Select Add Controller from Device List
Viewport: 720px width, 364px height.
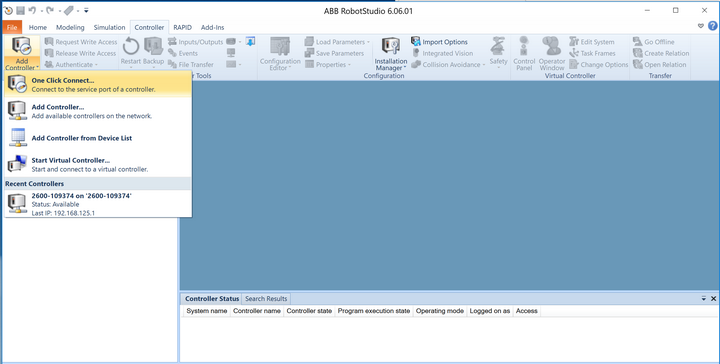pyautogui.click(x=98, y=138)
